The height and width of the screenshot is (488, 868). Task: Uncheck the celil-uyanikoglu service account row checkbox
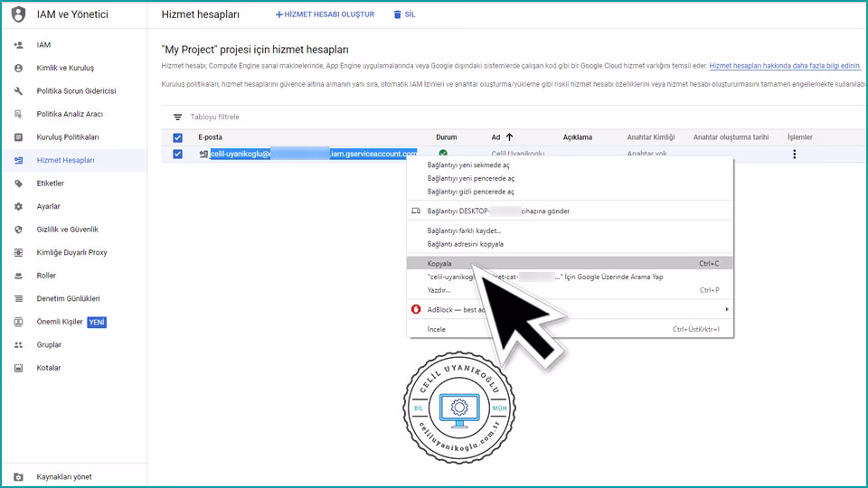pyautogui.click(x=177, y=155)
